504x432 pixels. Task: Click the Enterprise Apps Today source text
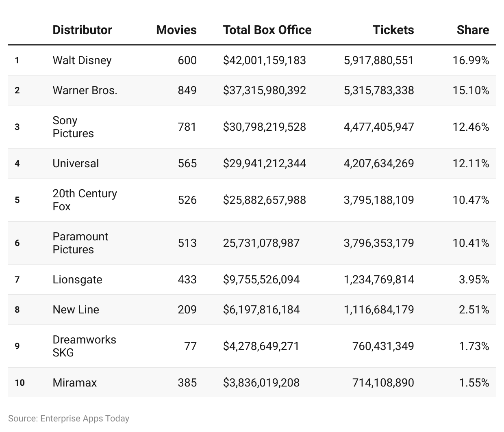point(85,418)
